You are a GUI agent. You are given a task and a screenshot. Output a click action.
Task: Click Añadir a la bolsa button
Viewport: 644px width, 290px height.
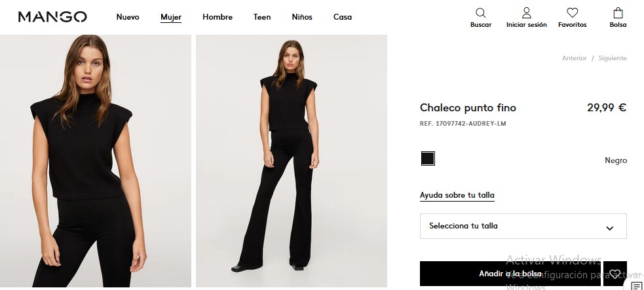click(x=510, y=274)
